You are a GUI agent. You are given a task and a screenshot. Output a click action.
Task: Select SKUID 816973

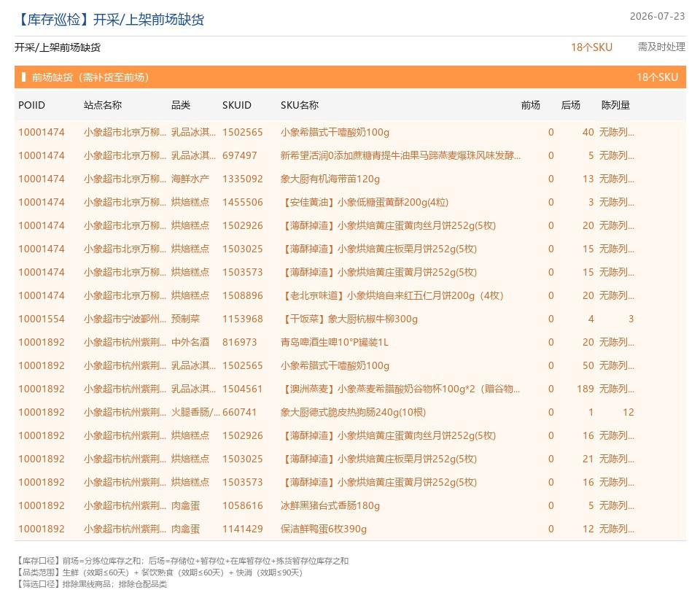click(x=240, y=343)
